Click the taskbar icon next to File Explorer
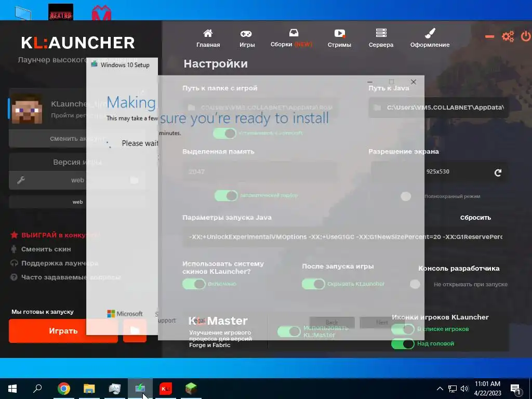The height and width of the screenshot is (399, 532). (115, 389)
